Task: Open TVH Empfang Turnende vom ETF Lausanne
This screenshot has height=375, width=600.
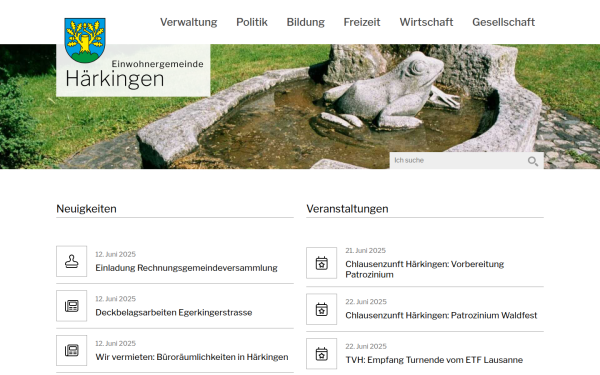Action: pos(434,360)
